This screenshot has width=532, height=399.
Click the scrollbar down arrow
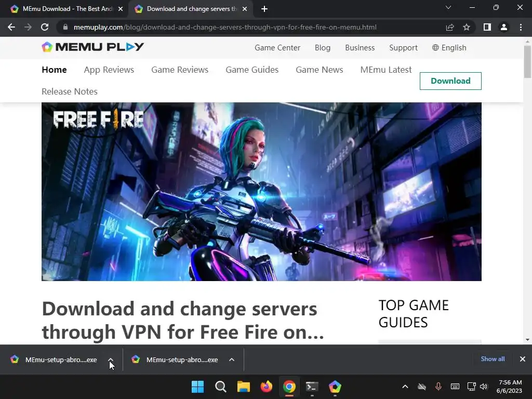(527, 340)
